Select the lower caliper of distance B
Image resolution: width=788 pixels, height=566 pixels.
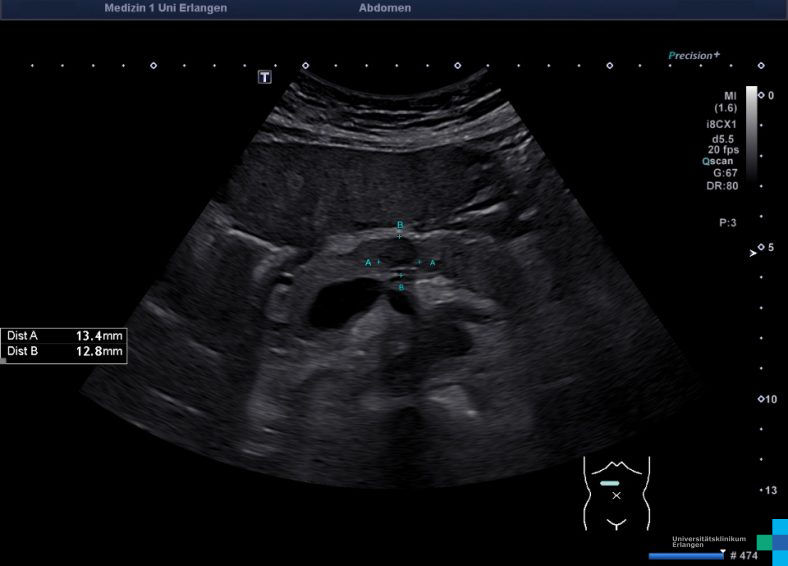(401, 275)
